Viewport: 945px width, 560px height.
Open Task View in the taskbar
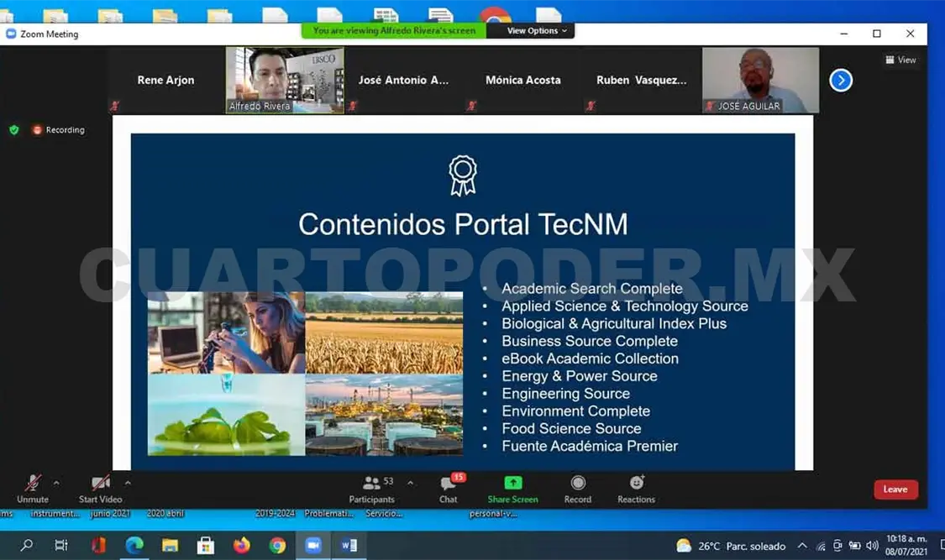coord(61,546)
